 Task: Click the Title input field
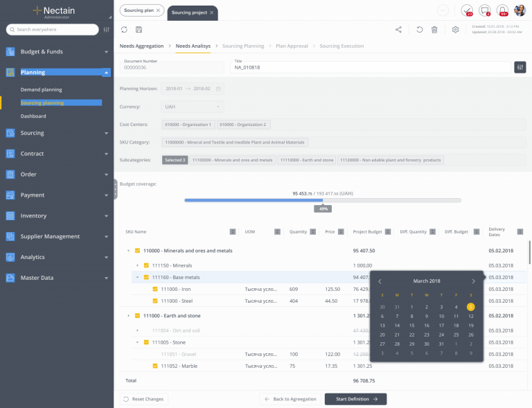(x=371, y=67)
